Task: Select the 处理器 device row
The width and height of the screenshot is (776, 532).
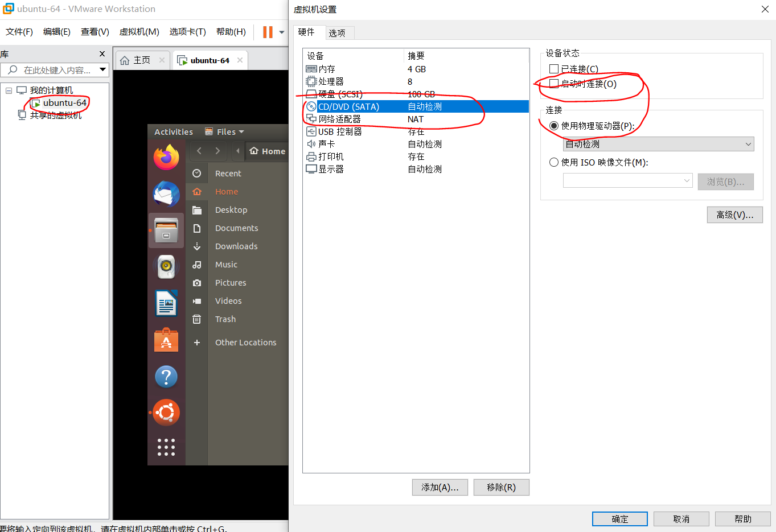Action: coord(416,81)
